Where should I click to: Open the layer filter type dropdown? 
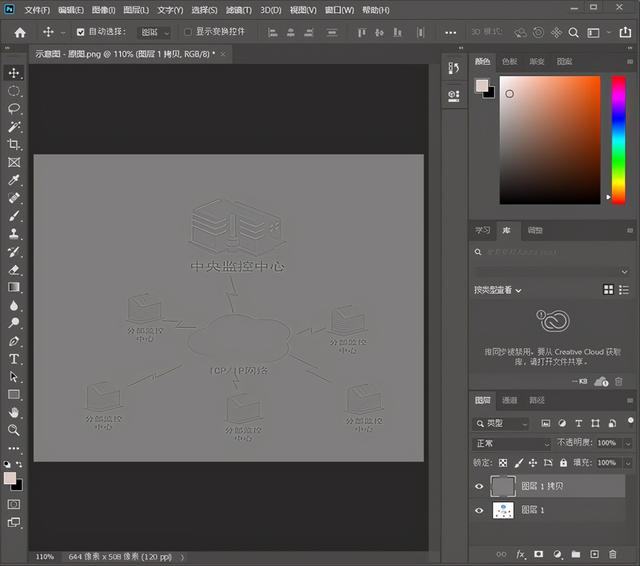pyautogui.click(x=501, y=424)
